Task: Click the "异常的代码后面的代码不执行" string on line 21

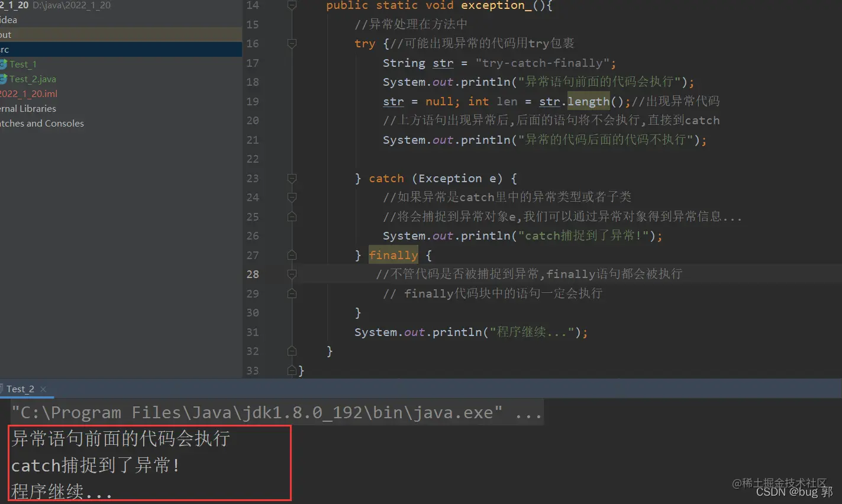Action: 605,140
